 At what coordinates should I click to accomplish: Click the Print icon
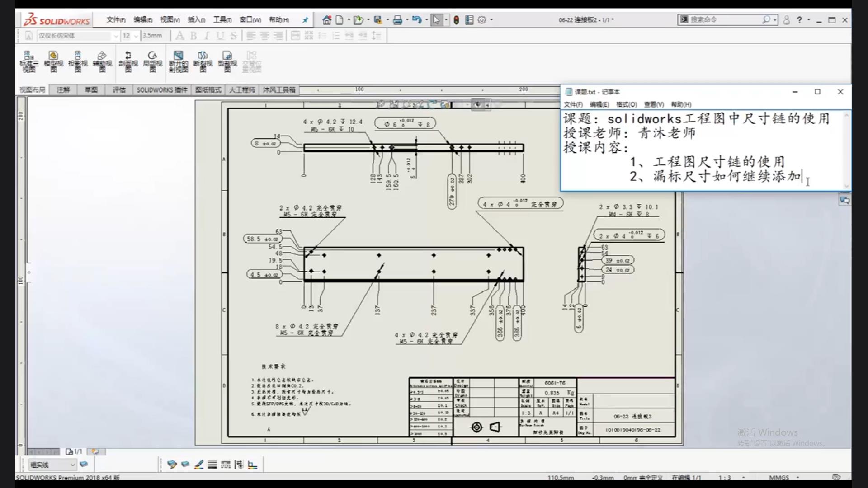coord(397,20)
